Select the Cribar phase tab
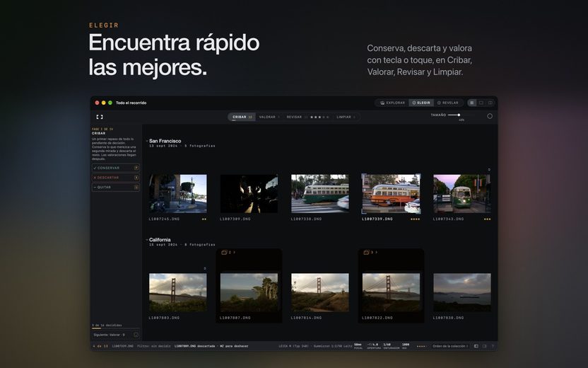Viewport: 588px width, 368px height. (x=242, y=117)
